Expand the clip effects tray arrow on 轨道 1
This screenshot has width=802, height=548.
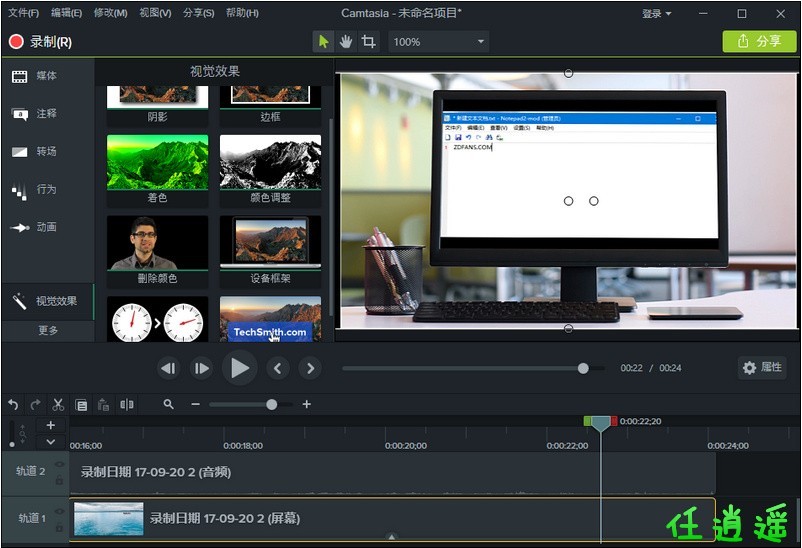tap(391, 536)
